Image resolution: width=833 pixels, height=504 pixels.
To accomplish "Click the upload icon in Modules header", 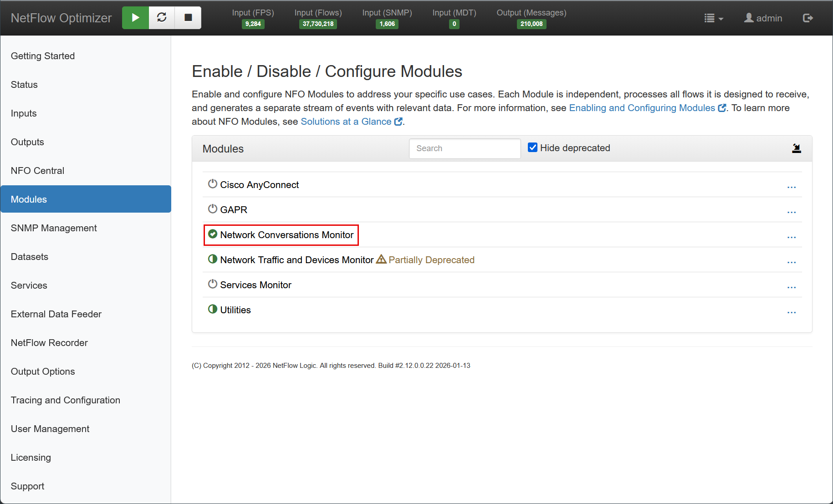I will click(x=796, y=148).
